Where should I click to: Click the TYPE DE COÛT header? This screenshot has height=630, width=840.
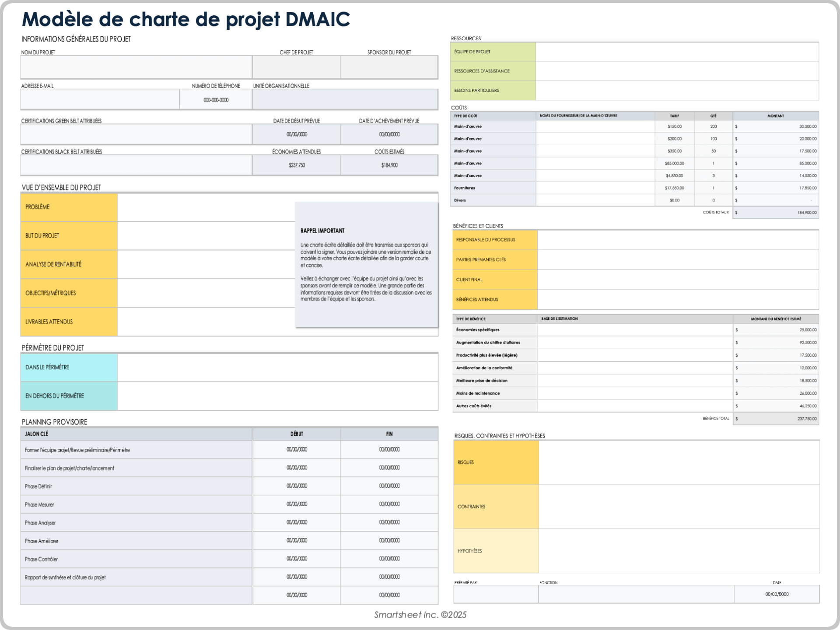(x=493, y=116)
